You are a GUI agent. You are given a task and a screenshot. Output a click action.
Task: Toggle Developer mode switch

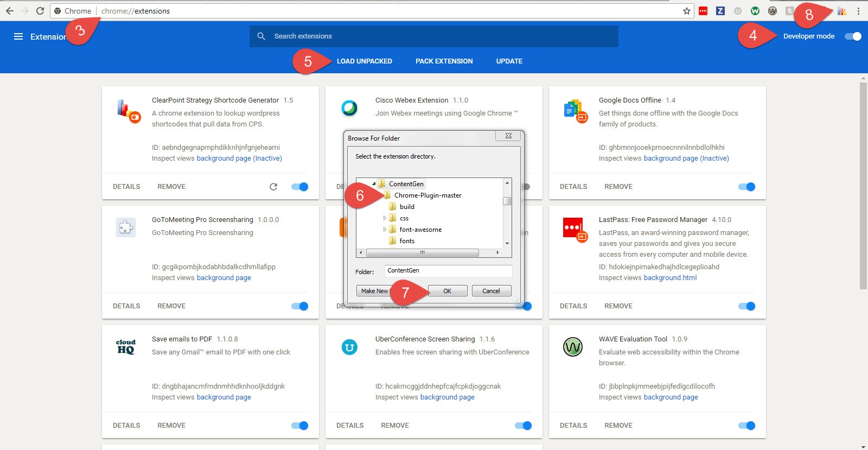[x=853, y=36]
